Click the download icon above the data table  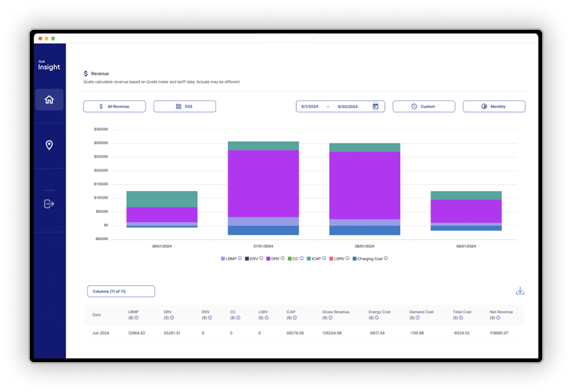(x=520, y=291)
